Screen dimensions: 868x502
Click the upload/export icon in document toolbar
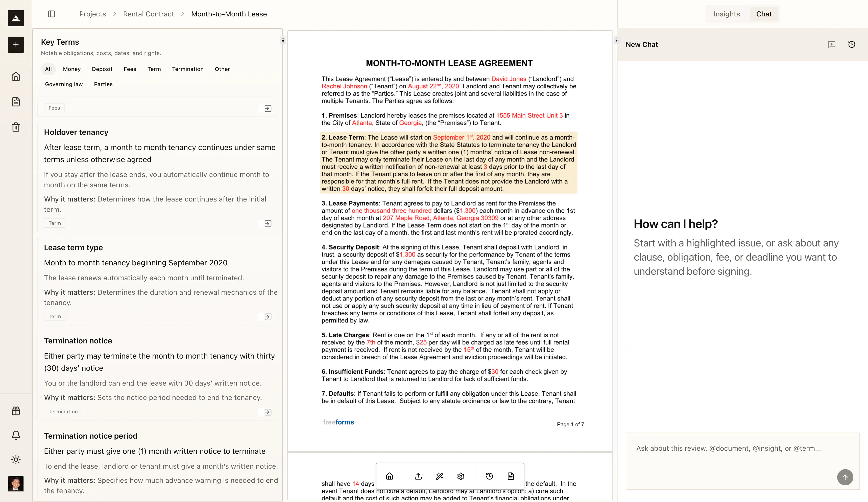click(418, 476)
